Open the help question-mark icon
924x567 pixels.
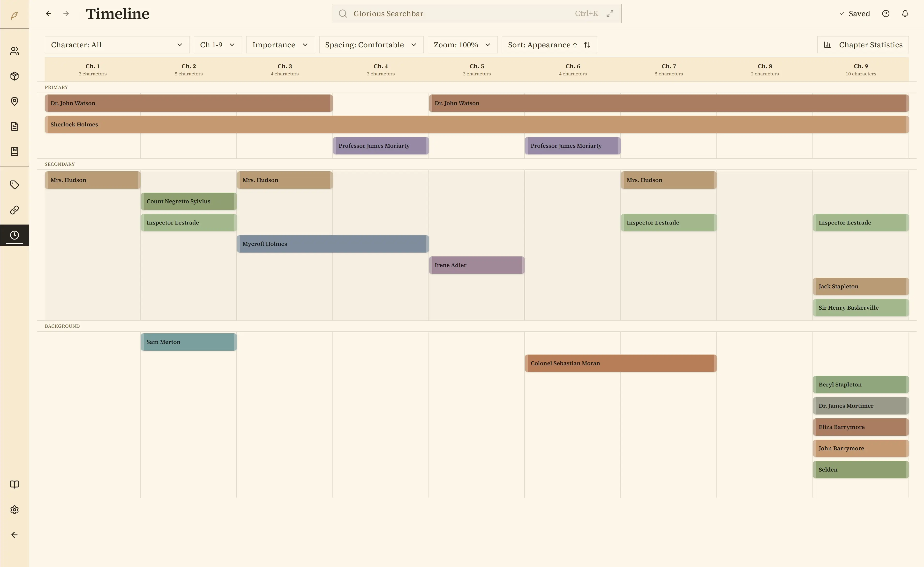pyautogui.click(x=886, y=14)
